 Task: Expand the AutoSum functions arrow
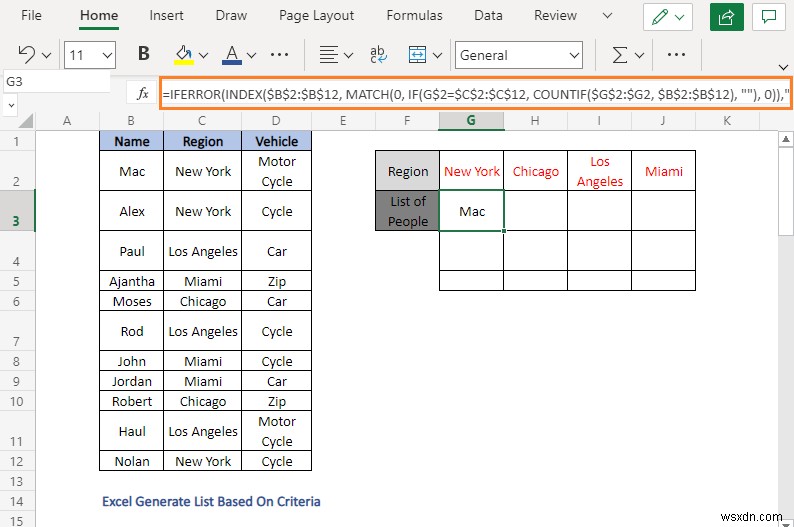[x=640, y=55]
